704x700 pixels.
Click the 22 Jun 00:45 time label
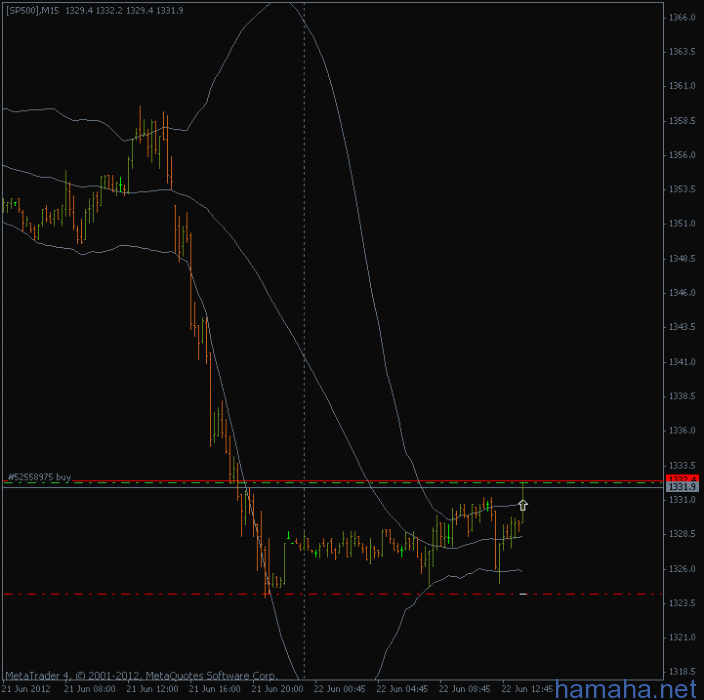[x=339, y=689]
